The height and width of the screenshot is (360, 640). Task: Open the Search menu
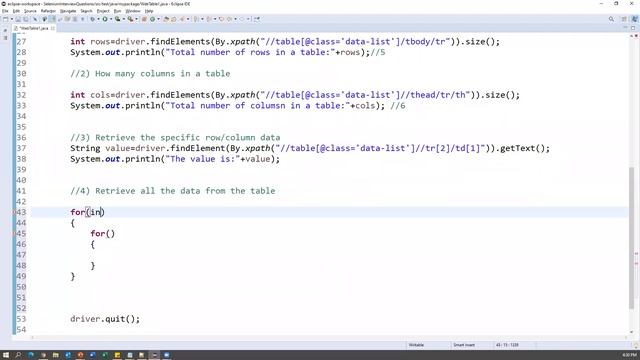tap(86, 11)
